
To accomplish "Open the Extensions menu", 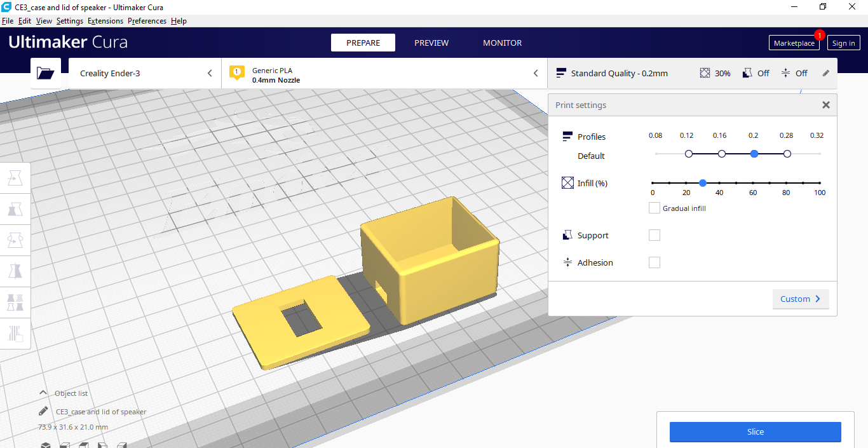I will click(105, 21).
